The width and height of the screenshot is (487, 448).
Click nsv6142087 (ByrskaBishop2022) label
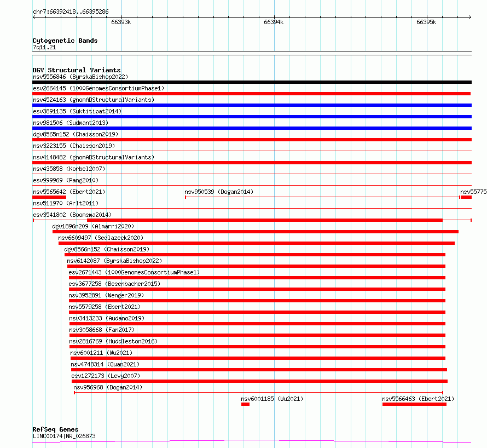coord(114,261)
